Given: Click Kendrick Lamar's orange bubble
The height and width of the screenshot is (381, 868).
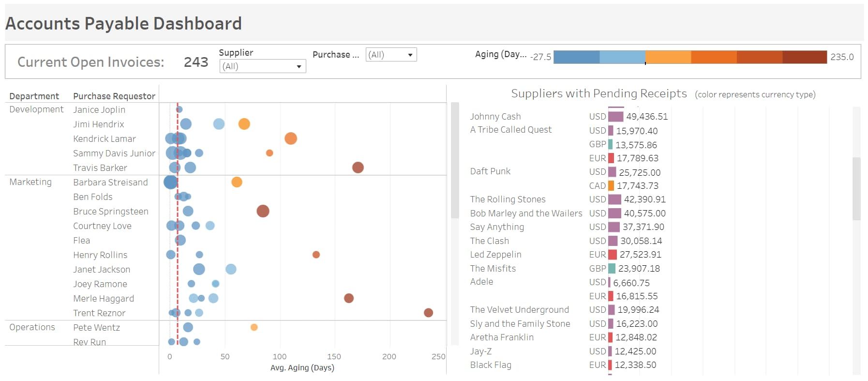Looking at the screenshot, I should click(291, 138).
